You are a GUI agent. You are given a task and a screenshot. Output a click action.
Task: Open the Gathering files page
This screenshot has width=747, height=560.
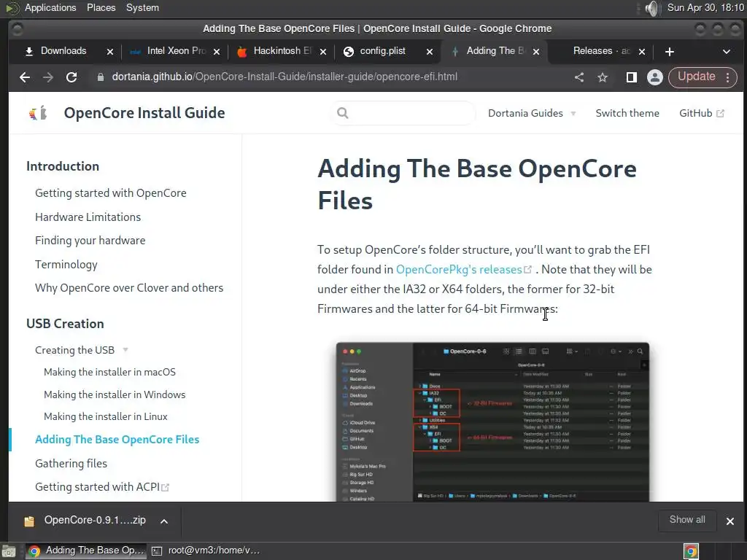click(x=71, y=463)
